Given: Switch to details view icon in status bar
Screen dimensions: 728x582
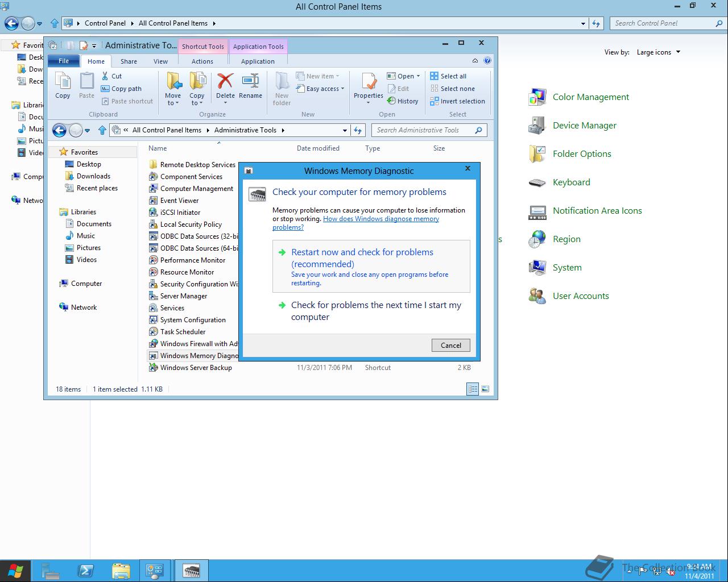Looking at the screenshot, I should coord(473,389).
